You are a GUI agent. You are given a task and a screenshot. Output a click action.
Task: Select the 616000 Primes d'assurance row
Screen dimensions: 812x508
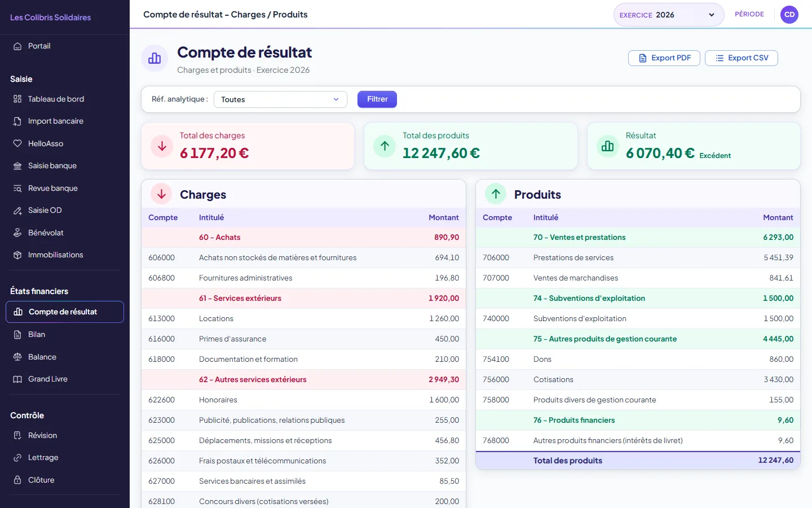coord(303,339)
